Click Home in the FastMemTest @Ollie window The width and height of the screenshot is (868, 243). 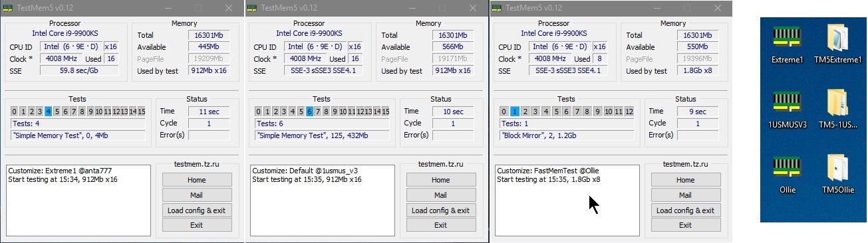pos(686,180)
